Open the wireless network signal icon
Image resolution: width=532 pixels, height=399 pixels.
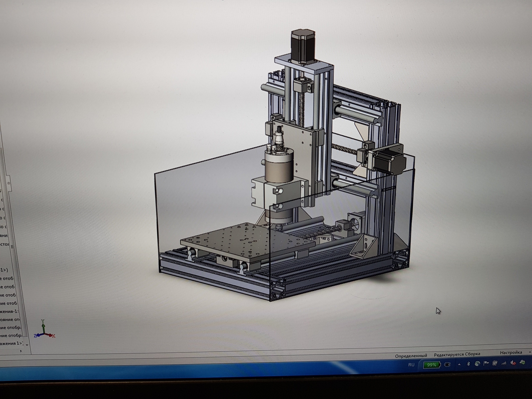[504, 363]
